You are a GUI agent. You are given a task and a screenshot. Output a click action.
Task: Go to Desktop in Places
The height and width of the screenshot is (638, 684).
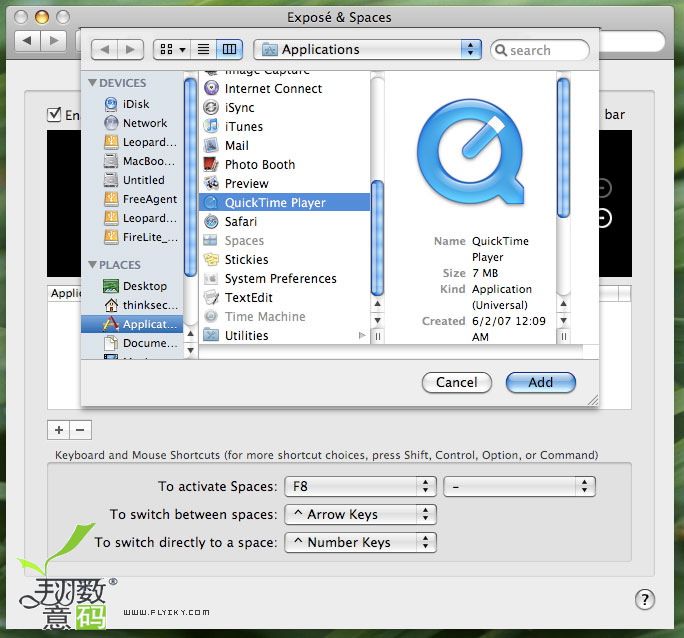[x=135, y=286]
